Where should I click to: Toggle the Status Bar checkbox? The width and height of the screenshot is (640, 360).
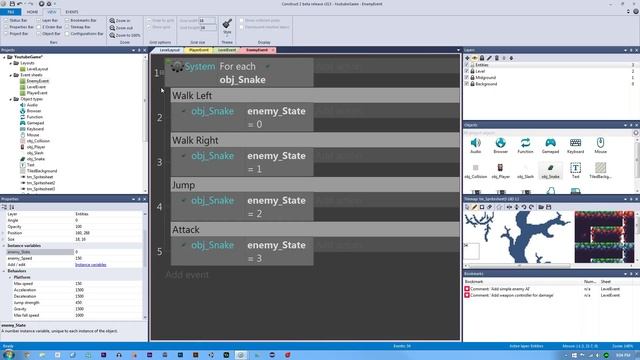(x=6, y=20)
